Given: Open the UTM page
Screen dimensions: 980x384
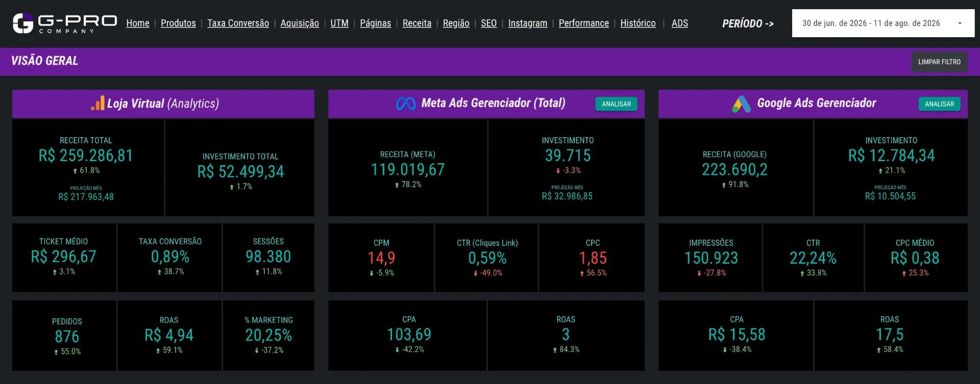Looking at the screenshot, I should pyautogui.click(x=339, y=23).
